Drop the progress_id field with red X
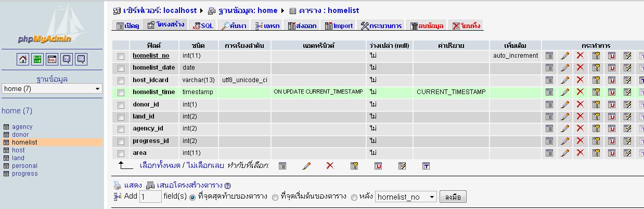Viewport: 644px width, 209px height. 581,141
